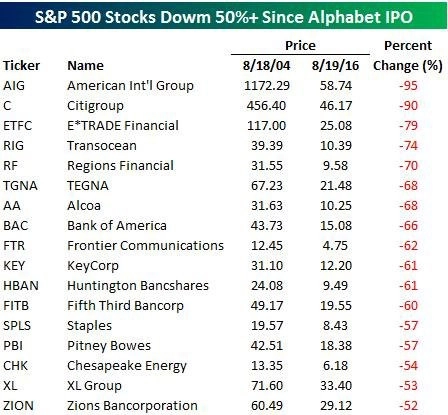Select Alcoa's 10.25 price value
Screen dimensions: 448x415
[336, 206]
